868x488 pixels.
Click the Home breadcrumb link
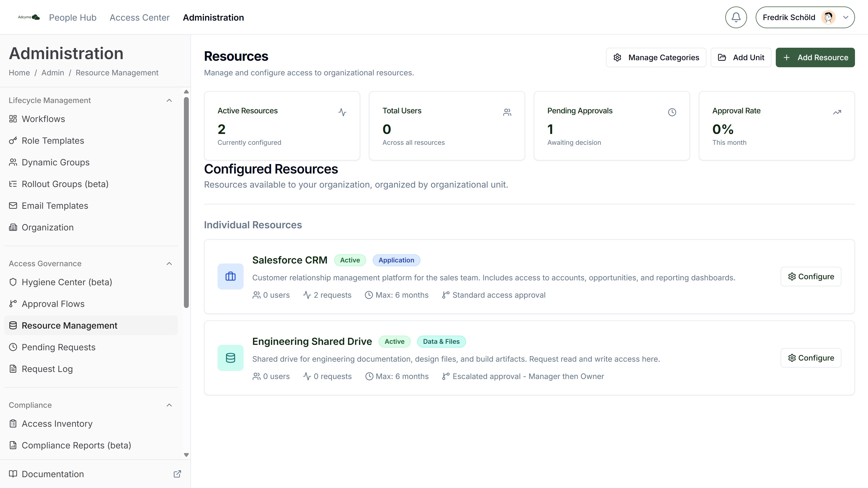tap(19, 73)
